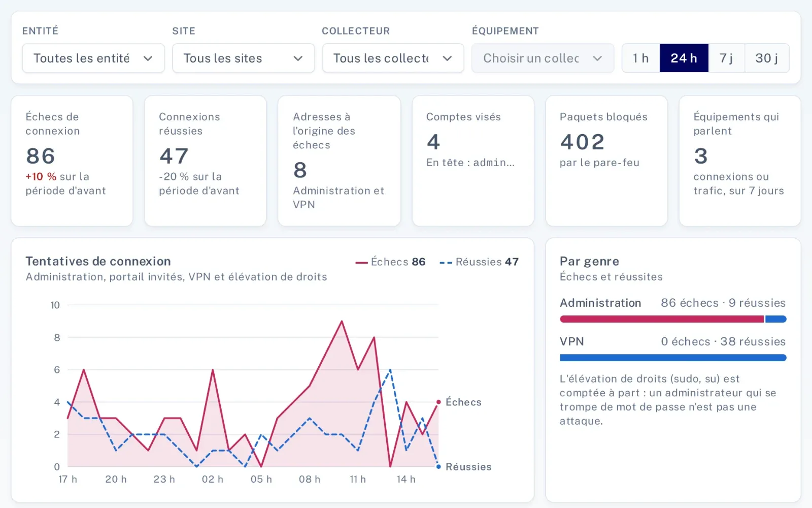
Task: Open the 'Choisir un collecteur' équipement dropdown
Action: point(543,58)
